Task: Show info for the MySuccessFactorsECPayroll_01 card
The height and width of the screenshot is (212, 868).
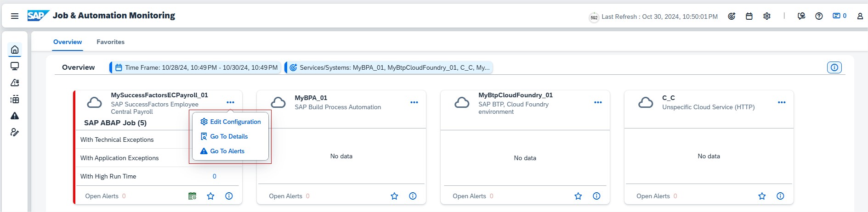Action: point(229,196)
